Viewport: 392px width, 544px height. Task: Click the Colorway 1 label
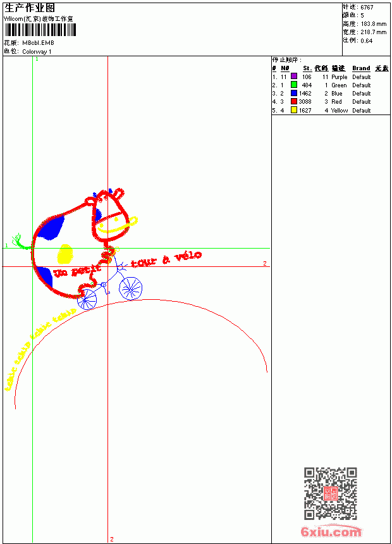click(37, 52)
